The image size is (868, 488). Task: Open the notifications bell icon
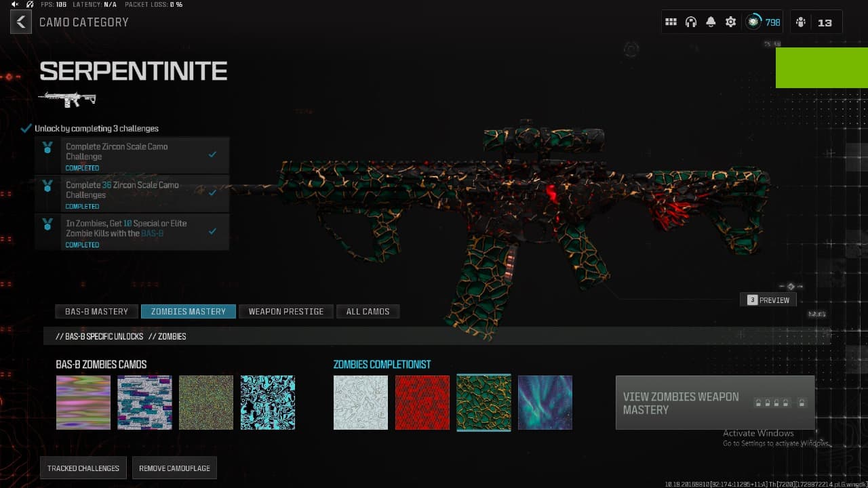click(x=711, y=22)
